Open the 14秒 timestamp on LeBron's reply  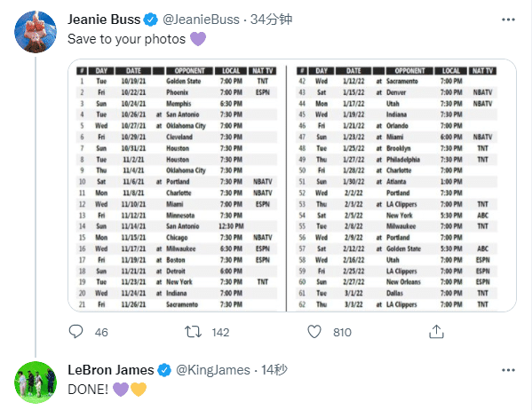(x=274, y=370)
